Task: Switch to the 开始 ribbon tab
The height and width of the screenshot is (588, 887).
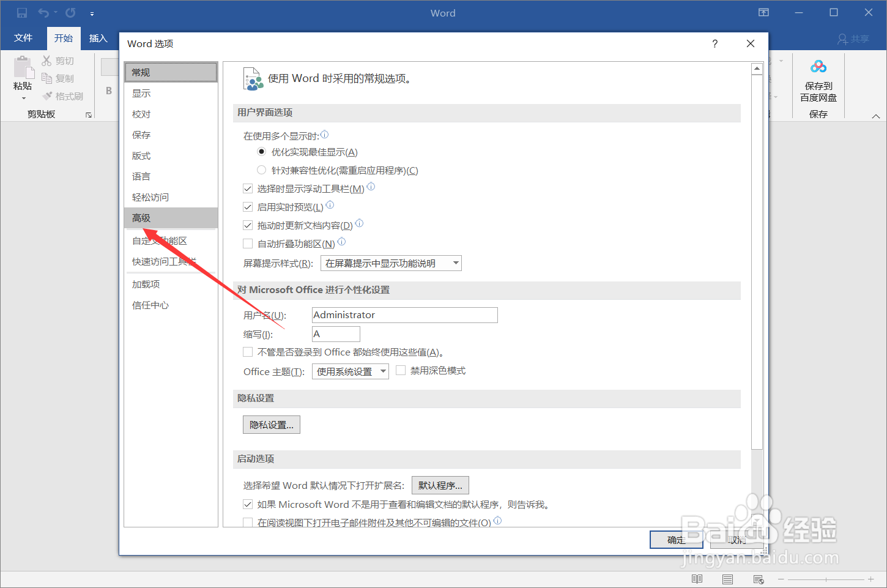Action: 64,38
